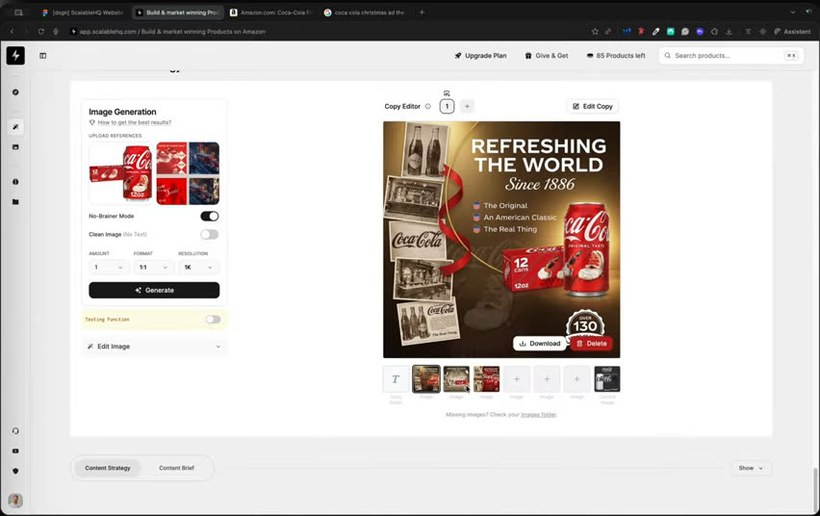Open a new browser tab with the plus icon
The width and height of the screenshot is (820, 516).
(x=422, y=12)
